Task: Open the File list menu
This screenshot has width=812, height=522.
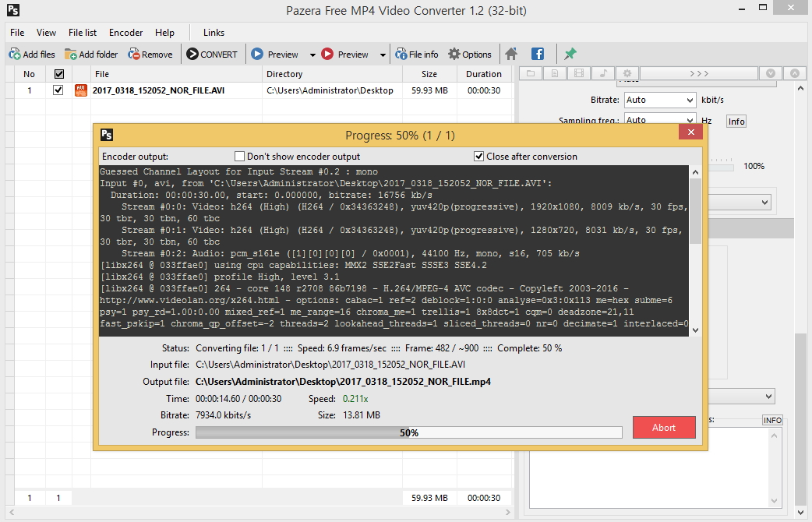Action: [83, 33]
